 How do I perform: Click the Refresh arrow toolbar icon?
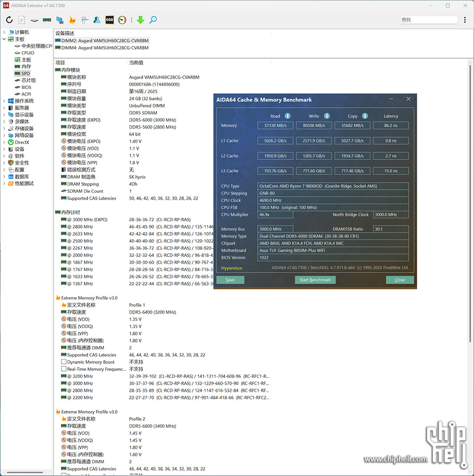click(x=9, y=20)
